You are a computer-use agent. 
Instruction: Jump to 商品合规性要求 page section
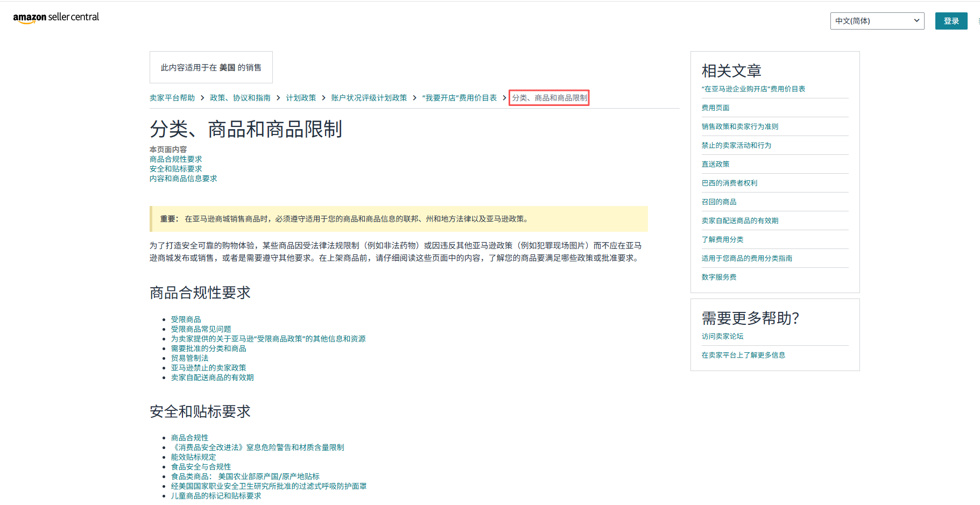pyautogui.click(x=175, y=159)
